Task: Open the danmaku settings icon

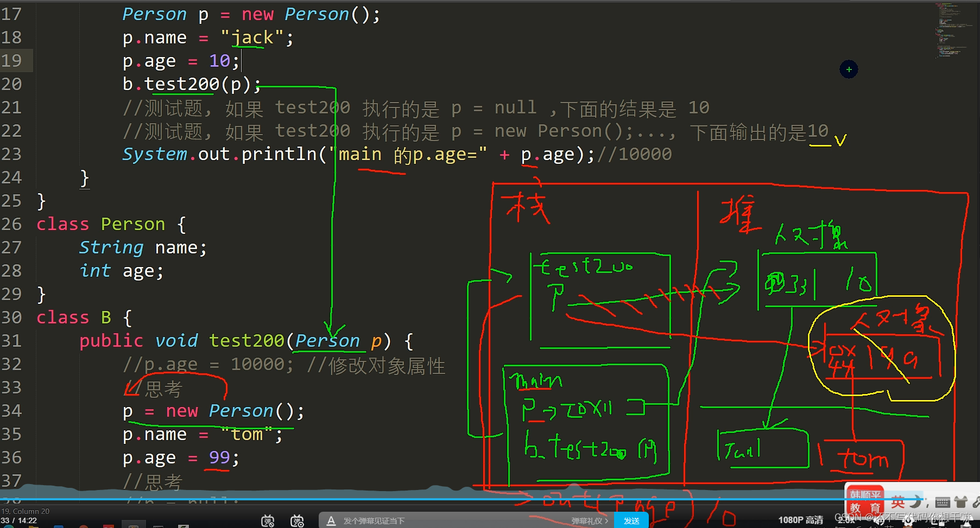Action: (297, 521)
